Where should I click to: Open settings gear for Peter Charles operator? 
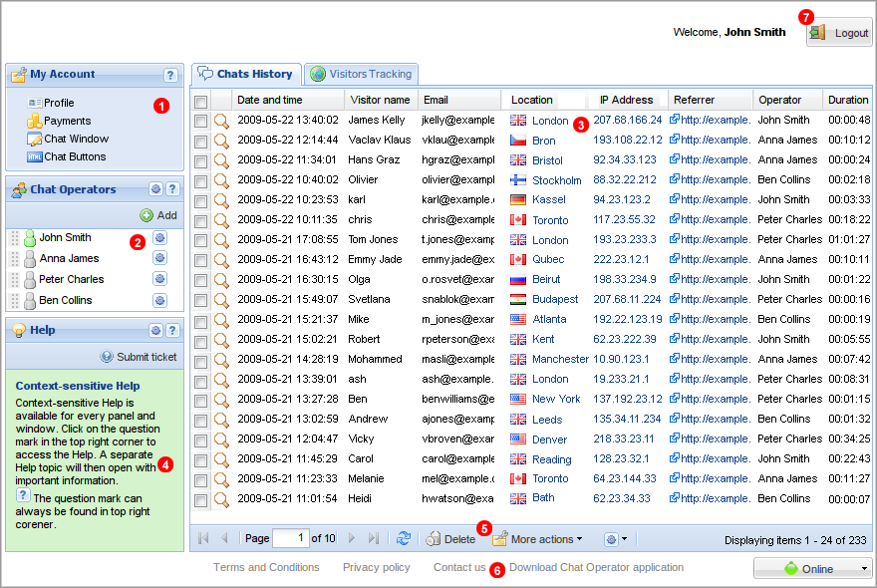click(160, 279)
